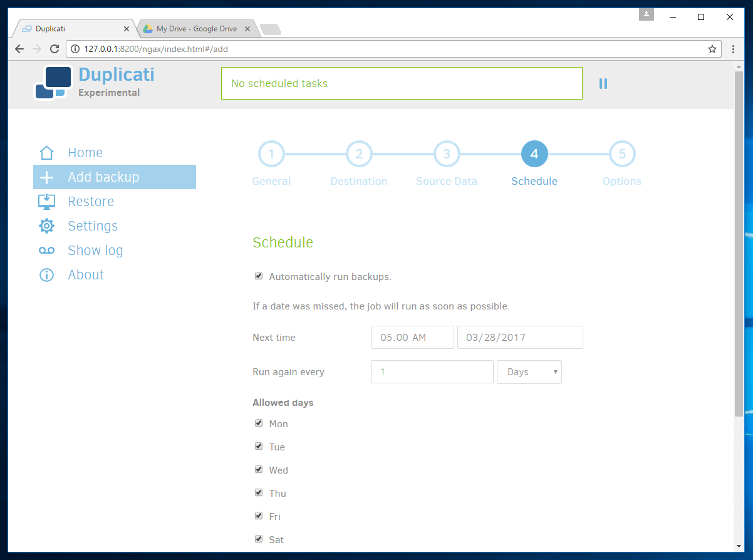Go to step 2 Destination
Image resolution: width=753 pixels, height=560 pixels.
(359, 154)
